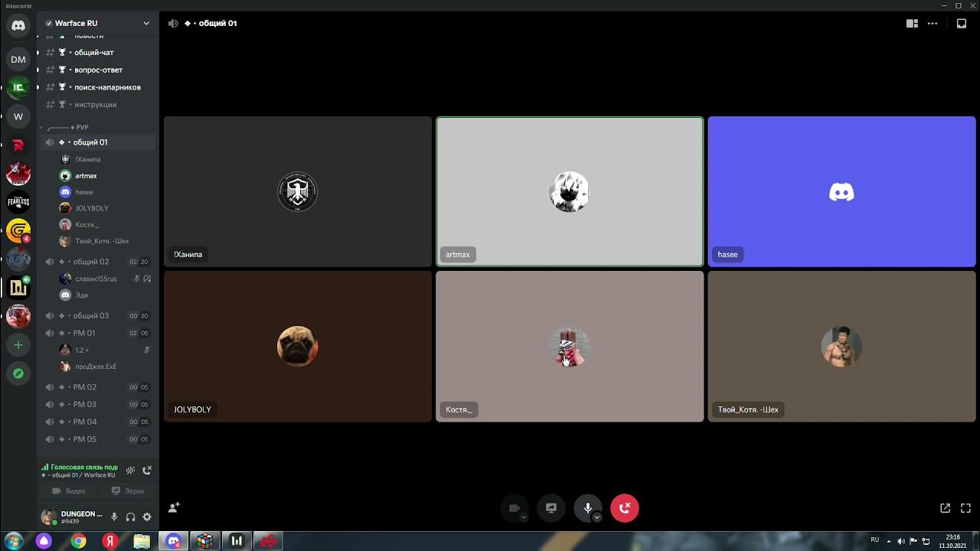
Task: Share your screen in call controls
Action: coord(551,508)
